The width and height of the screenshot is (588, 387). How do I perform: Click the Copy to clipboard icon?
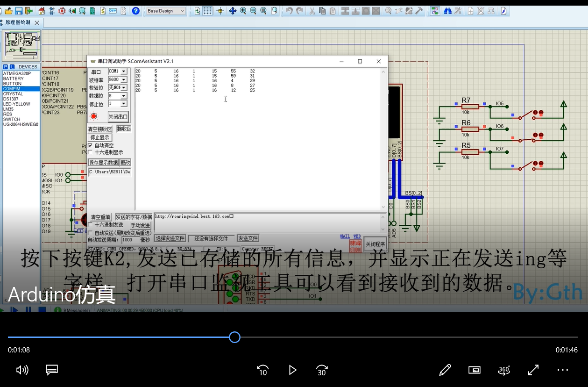click(x=322, y=11)
